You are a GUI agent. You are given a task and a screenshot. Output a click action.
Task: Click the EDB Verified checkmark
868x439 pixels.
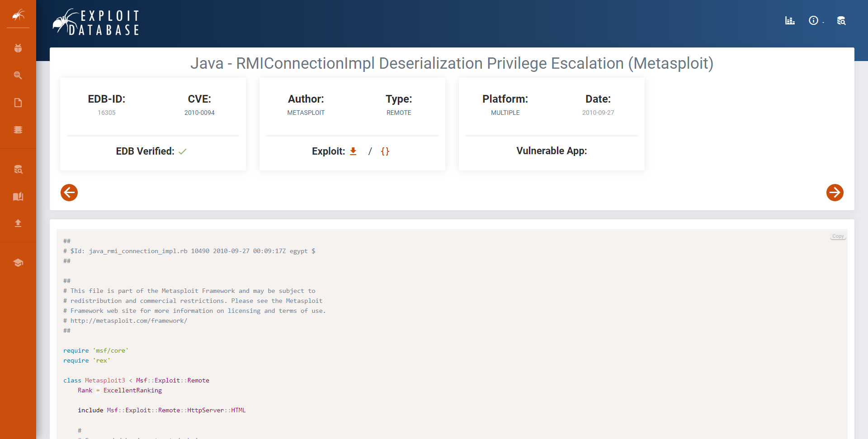(183, 151)
